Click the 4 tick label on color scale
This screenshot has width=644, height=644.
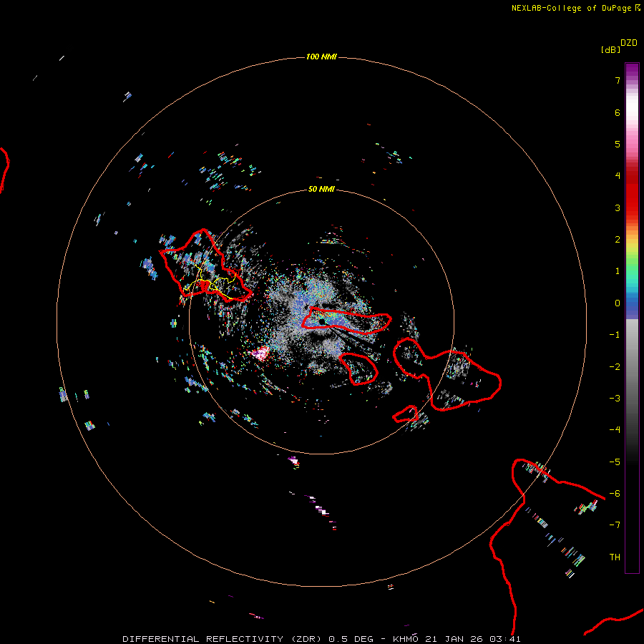(618, 176)
